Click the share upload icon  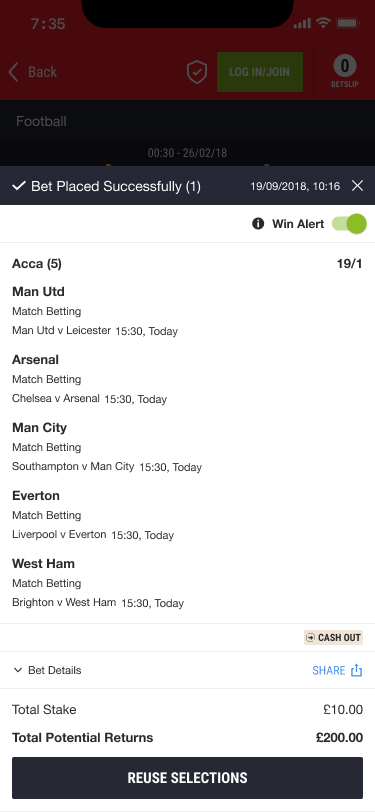(356, 670)
